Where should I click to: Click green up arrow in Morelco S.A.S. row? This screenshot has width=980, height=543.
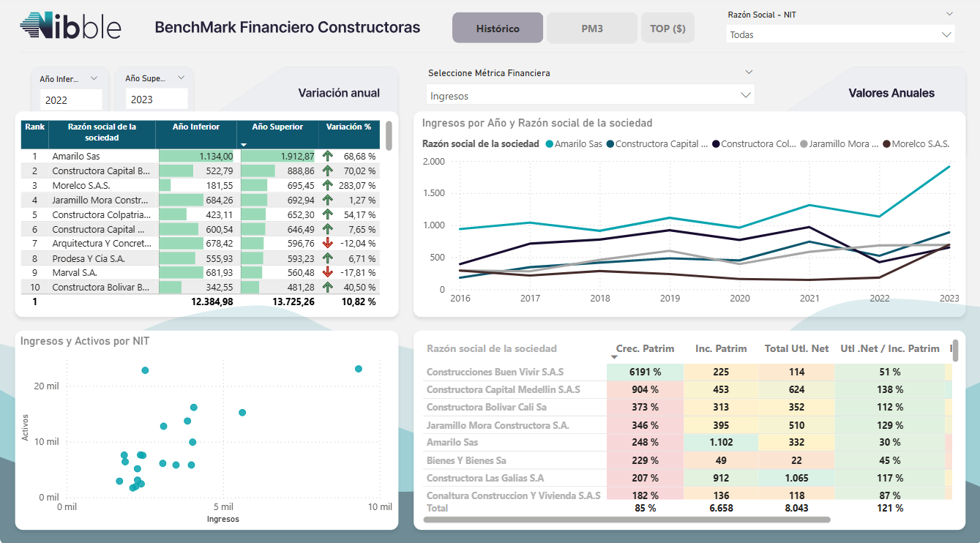(x=327, y=185)
